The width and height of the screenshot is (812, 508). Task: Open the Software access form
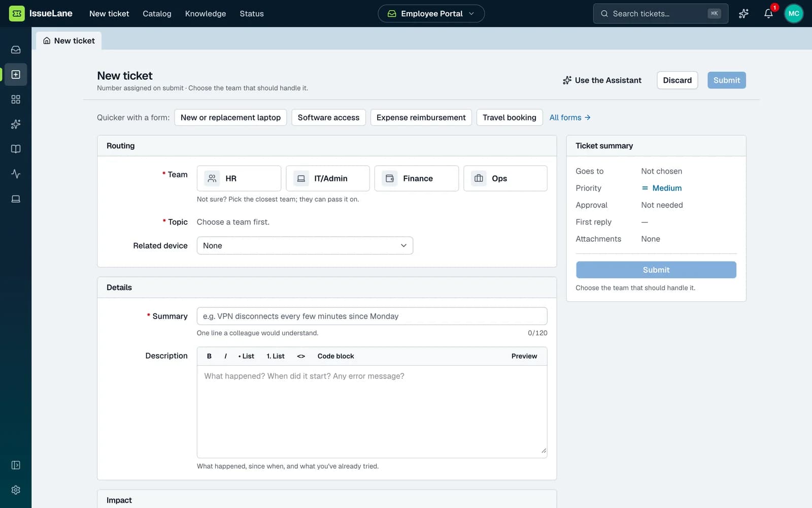coord(328,117)
